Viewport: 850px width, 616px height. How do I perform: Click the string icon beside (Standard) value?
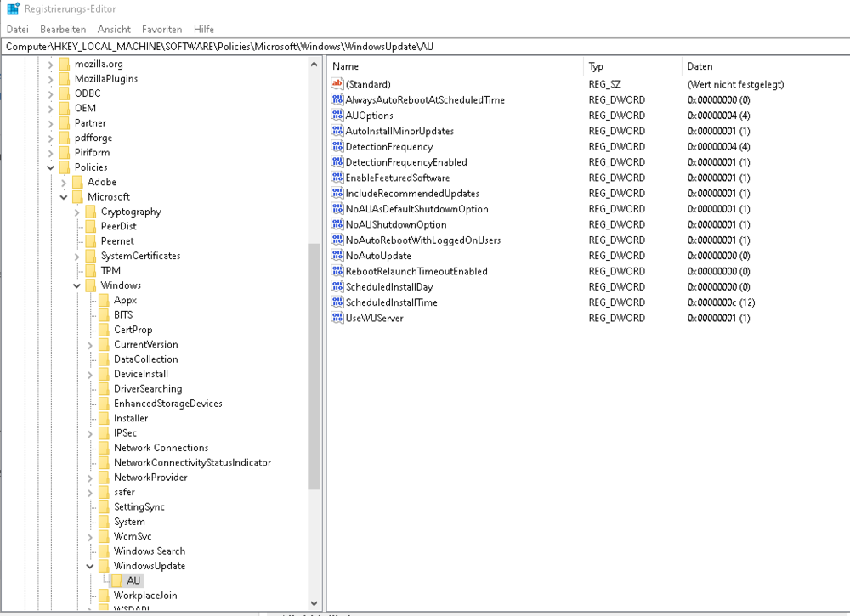[337, 84]
